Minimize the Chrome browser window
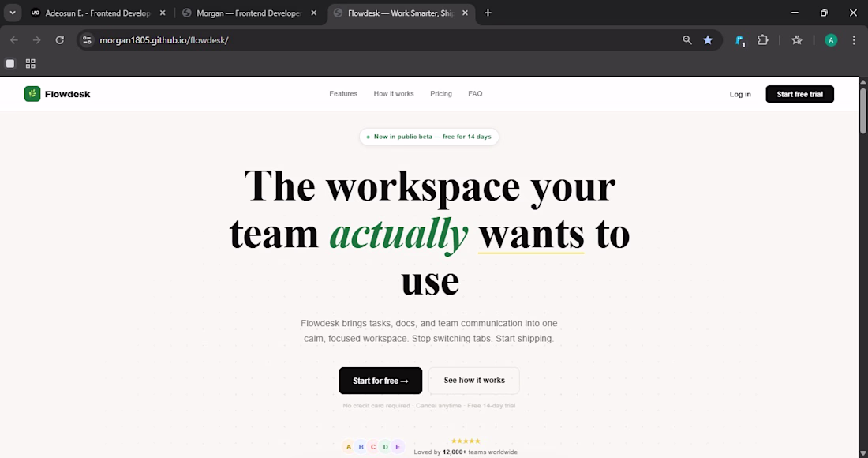Viewport: 868px width, 458px height. 795,13
